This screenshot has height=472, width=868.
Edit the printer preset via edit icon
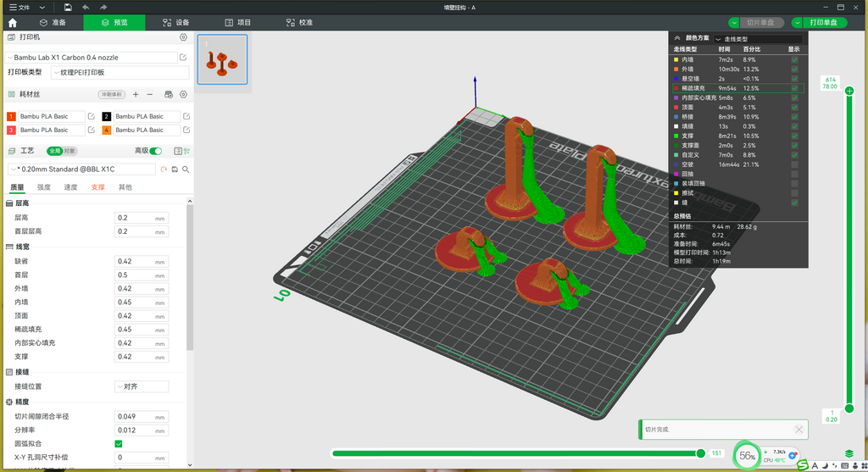click(183, 58)
